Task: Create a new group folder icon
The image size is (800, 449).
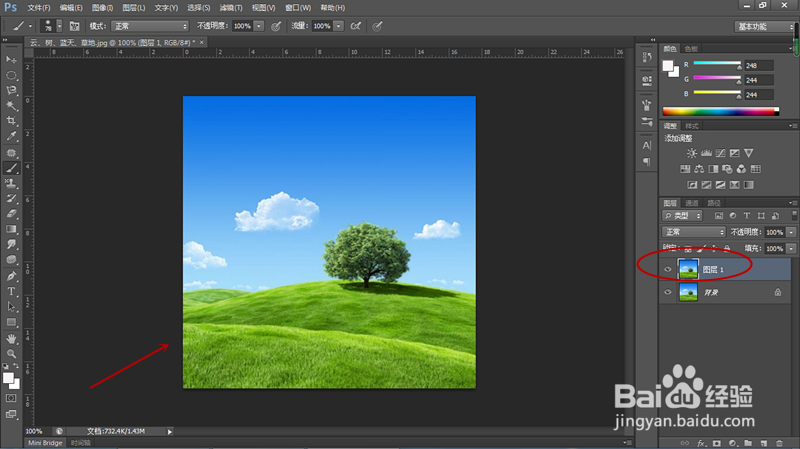Action: click(748, 443)
